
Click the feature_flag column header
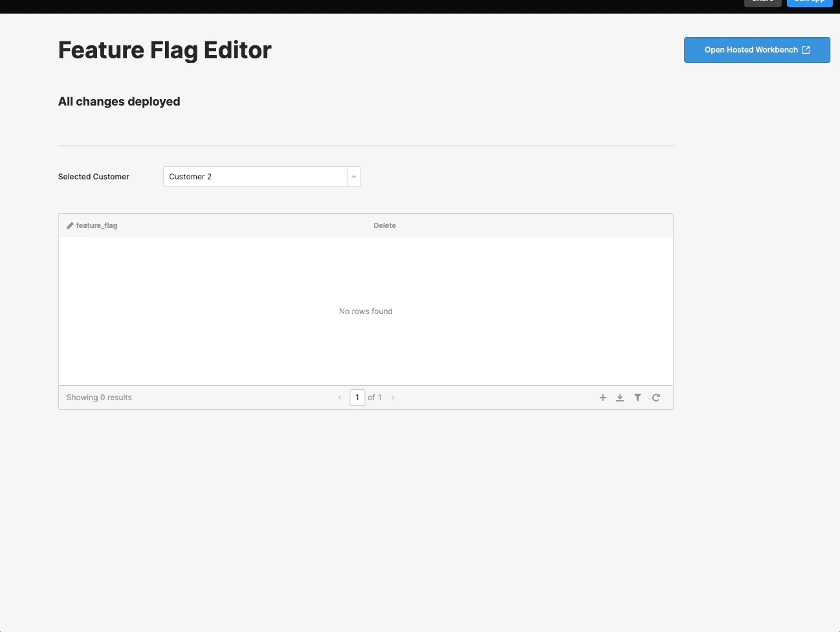(x=96, y=225)
